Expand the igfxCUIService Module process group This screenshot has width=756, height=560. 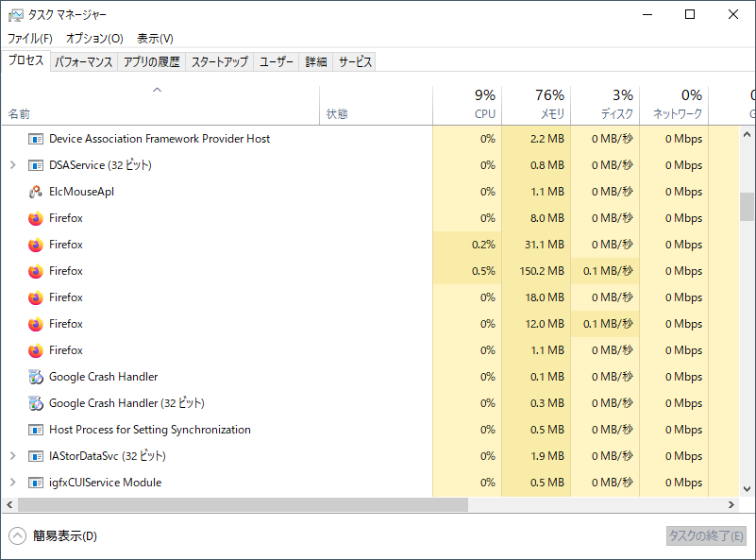click(13, 483)
